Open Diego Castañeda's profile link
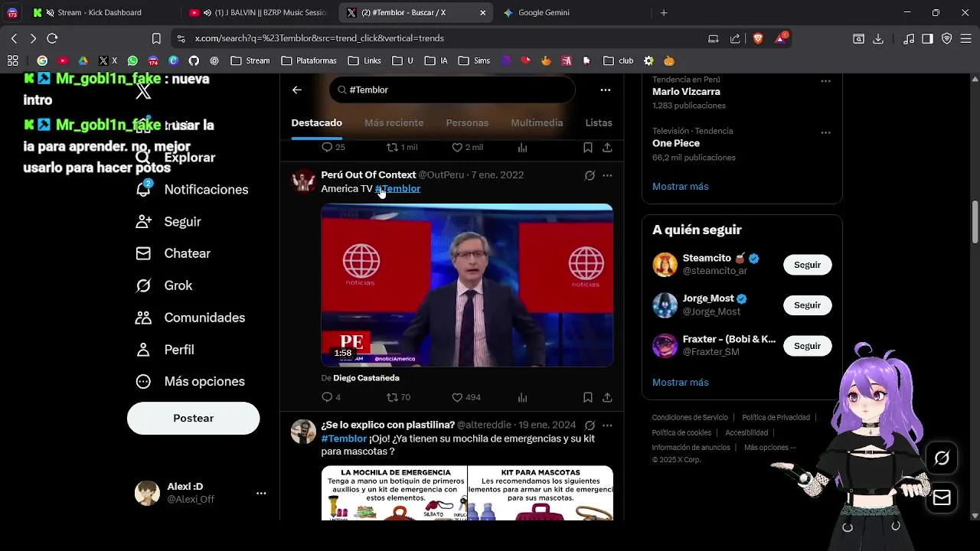The image size is (980, 551). click(x=366, y=378)
